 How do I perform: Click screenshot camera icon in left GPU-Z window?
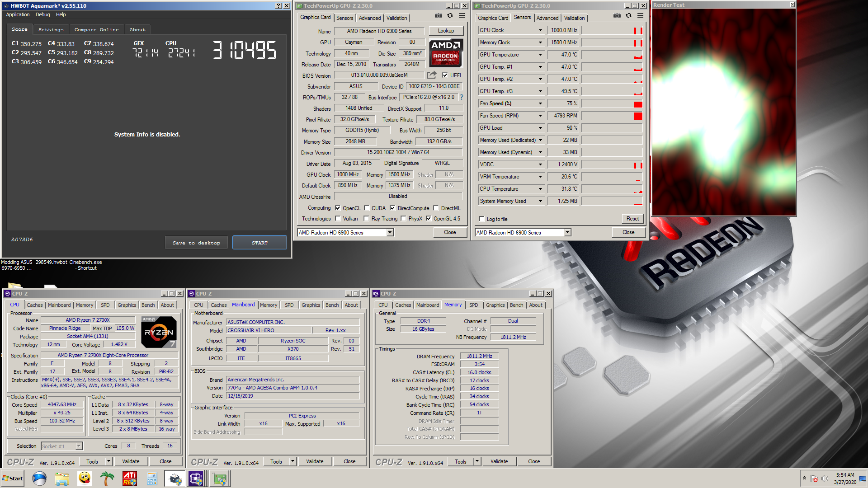[x=439, y=16]
